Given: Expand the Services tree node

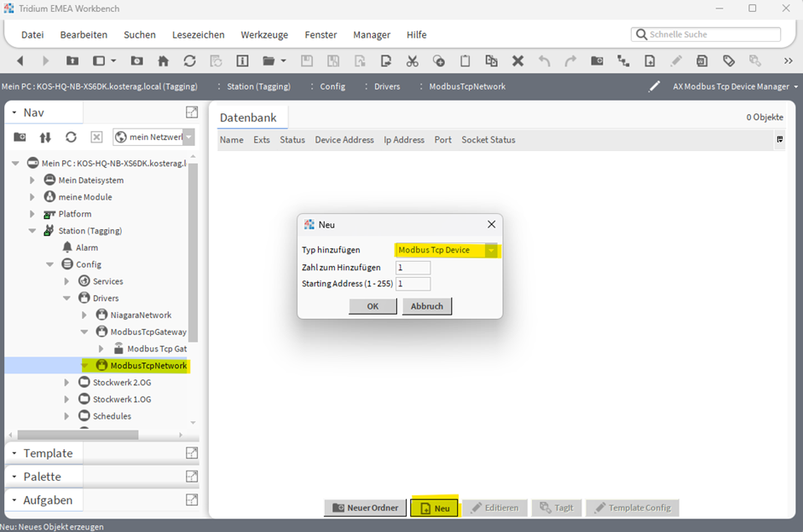Looking at the screenshot, I should point(66,281).
